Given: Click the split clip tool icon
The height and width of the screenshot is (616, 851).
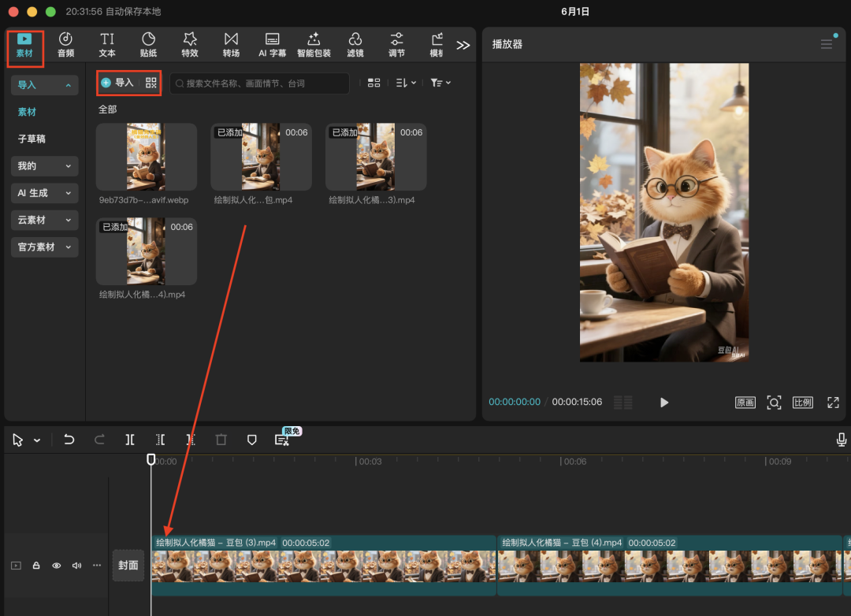Looking at the screenshot, I should 130,440.
